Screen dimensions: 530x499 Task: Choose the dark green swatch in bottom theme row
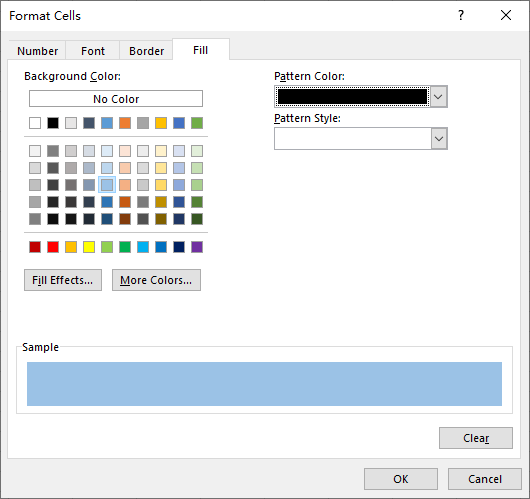pyautogui.click(x=197, y=219)
